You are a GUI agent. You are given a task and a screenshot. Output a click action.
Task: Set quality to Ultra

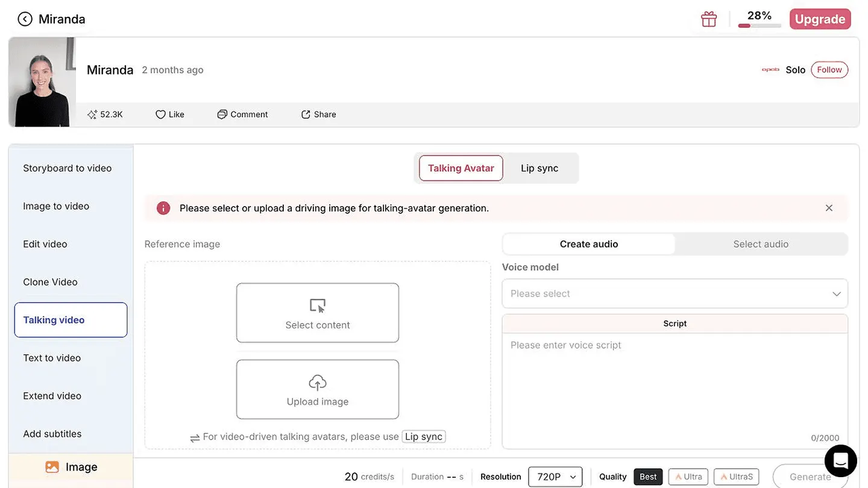(688, 477)
